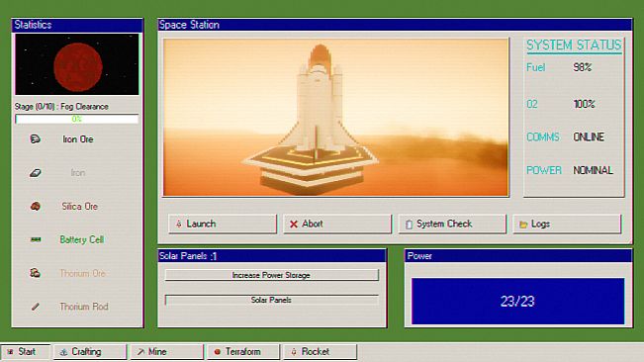Click the POWER NOMINAL status
This screenshot has width=644, height=362.
(x=594, y=170)
